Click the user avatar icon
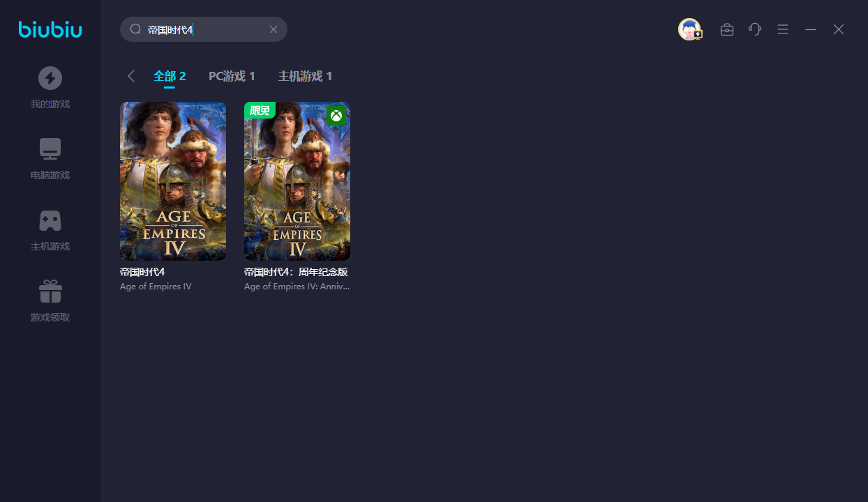Image resolution: width=868 pixels, height=502 pixels. pos(689,29)
